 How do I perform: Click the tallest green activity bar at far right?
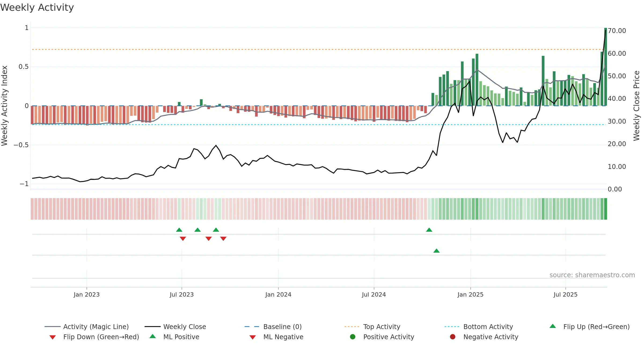(x=606, y=67)
